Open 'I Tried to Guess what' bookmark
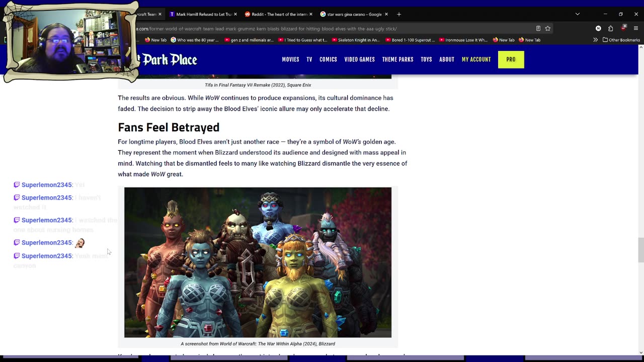The width and height of the screenshot is (644, 362). (302, 40)
